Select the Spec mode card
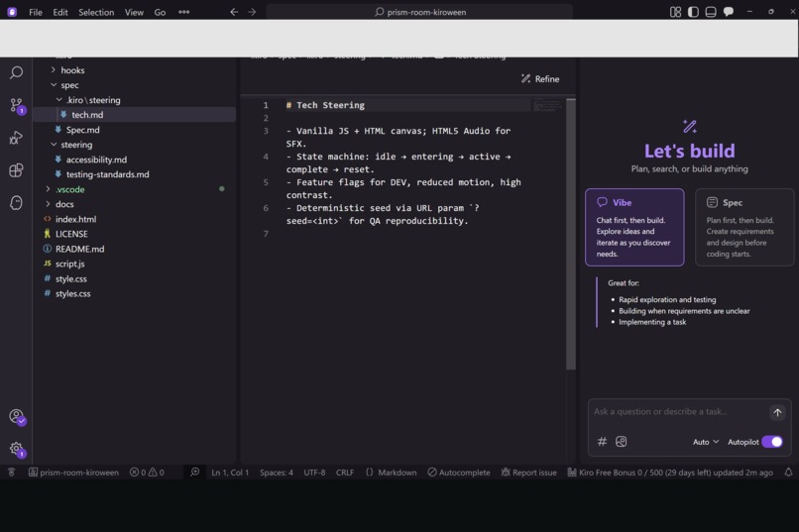This screenshot has width=799, height=532. click(744, 227)
